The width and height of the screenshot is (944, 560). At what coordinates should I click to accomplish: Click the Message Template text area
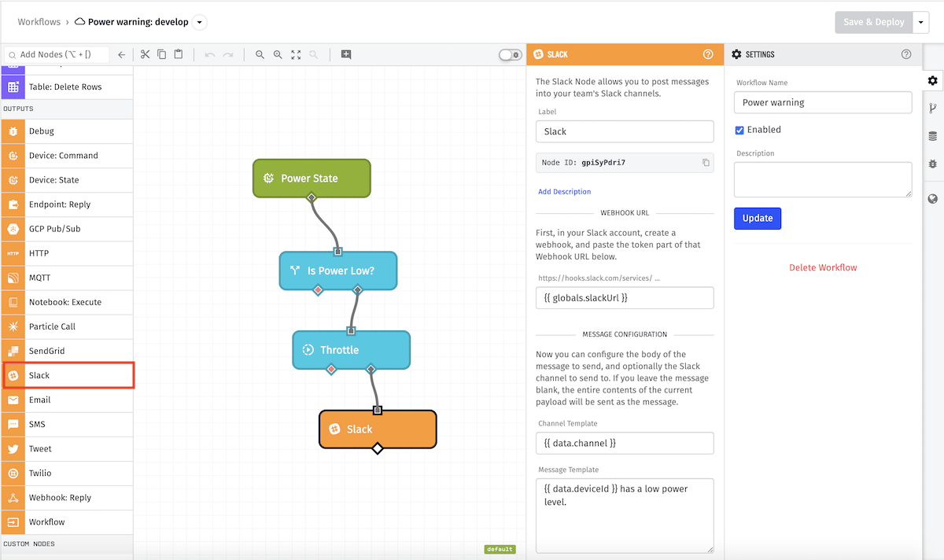coord(625,515)
